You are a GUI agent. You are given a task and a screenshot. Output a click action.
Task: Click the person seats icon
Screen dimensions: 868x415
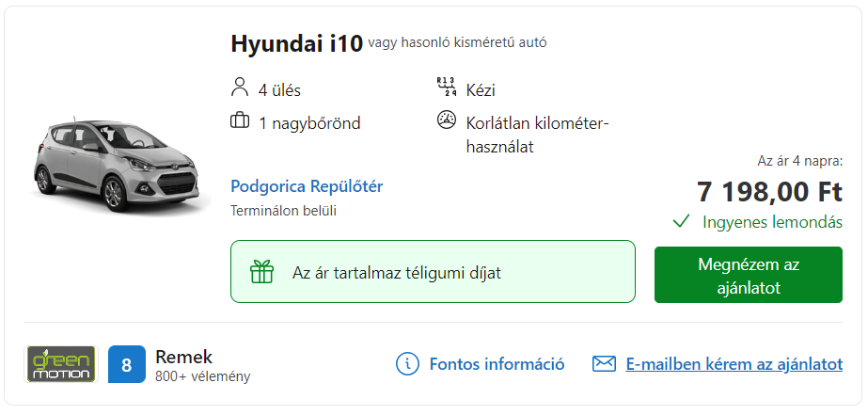point(239,88)
